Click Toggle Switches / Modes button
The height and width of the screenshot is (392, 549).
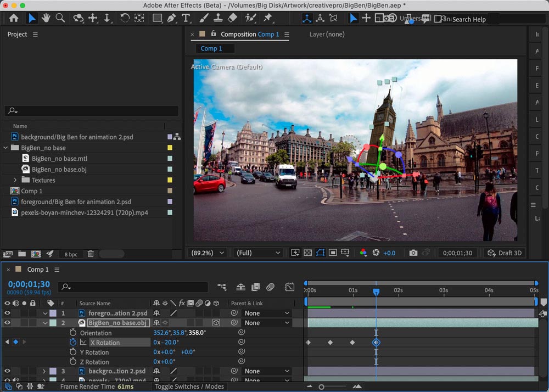point(189,387)
